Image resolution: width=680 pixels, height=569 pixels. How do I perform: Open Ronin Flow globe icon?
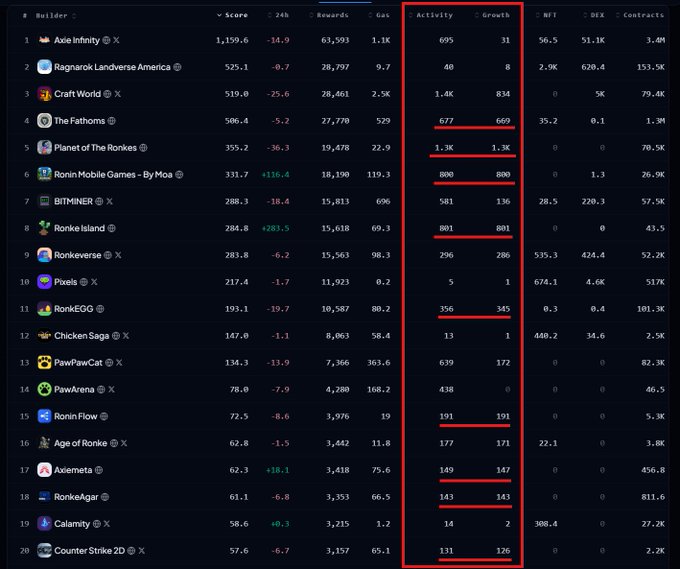104,417
